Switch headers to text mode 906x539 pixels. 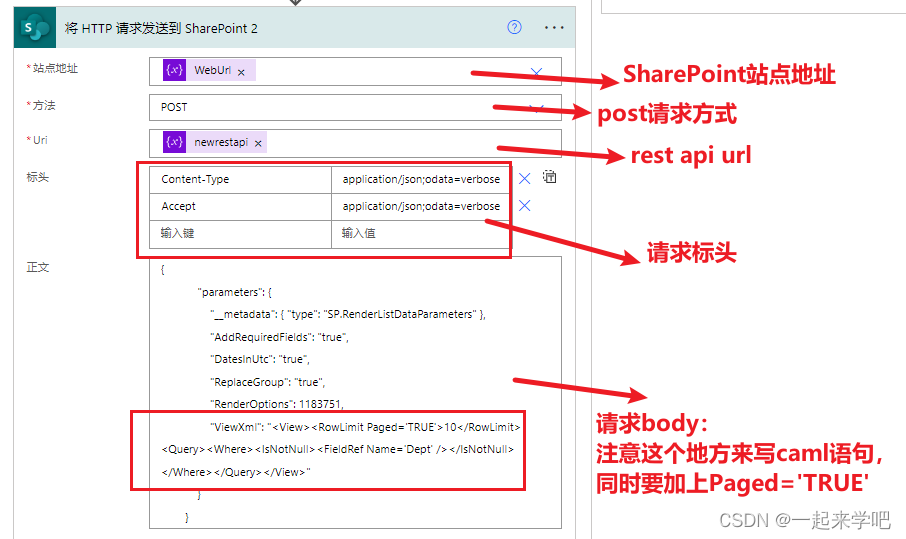(549, 177)
